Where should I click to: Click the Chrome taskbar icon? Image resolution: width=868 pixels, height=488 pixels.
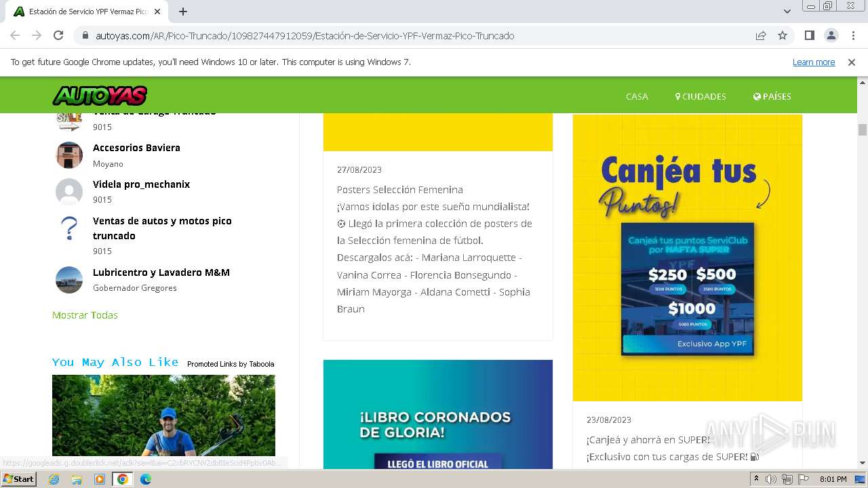point(123,479)
